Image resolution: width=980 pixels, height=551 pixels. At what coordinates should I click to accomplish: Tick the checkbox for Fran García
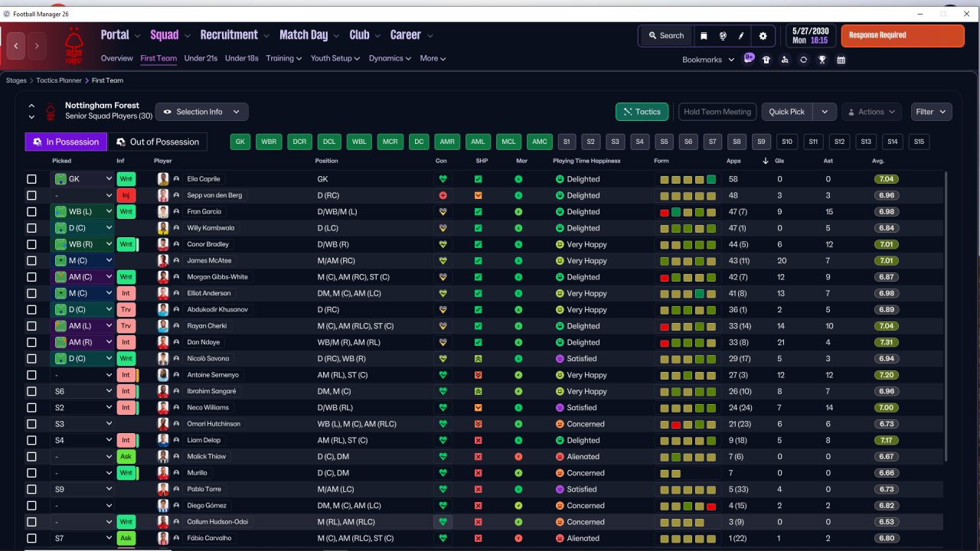pos(31,212)
